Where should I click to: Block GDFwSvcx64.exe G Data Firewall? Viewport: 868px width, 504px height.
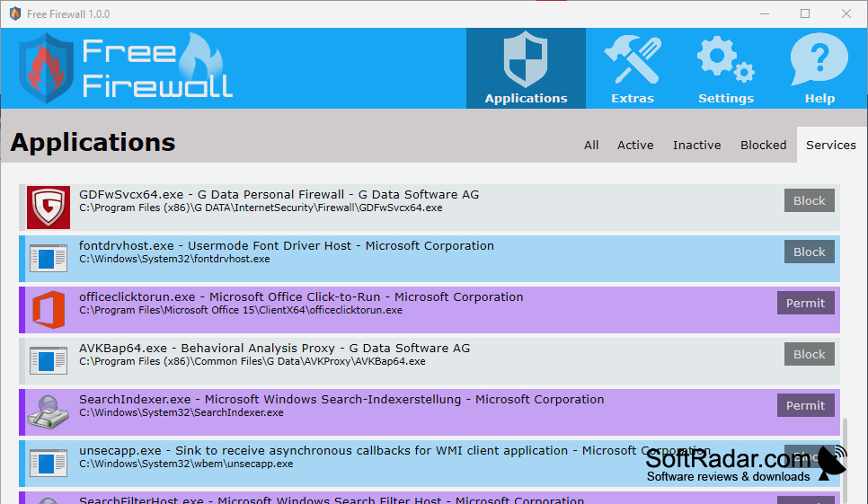(810, 200)
